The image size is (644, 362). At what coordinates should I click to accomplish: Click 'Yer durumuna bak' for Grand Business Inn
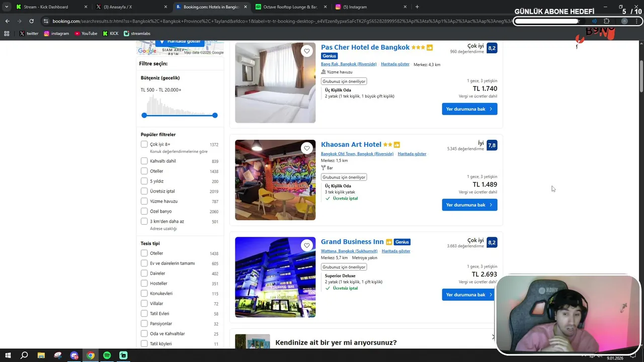point(469,295)
